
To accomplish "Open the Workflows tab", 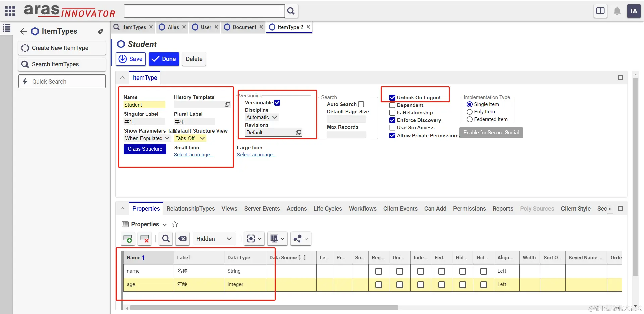I will pos(363,209).
